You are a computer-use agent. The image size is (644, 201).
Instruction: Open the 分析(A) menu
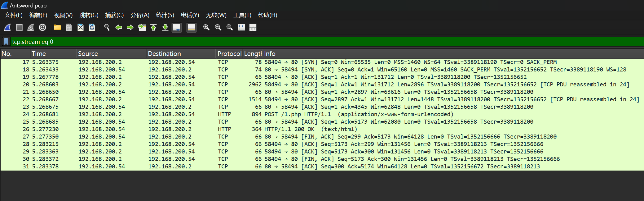pos(140,15)
